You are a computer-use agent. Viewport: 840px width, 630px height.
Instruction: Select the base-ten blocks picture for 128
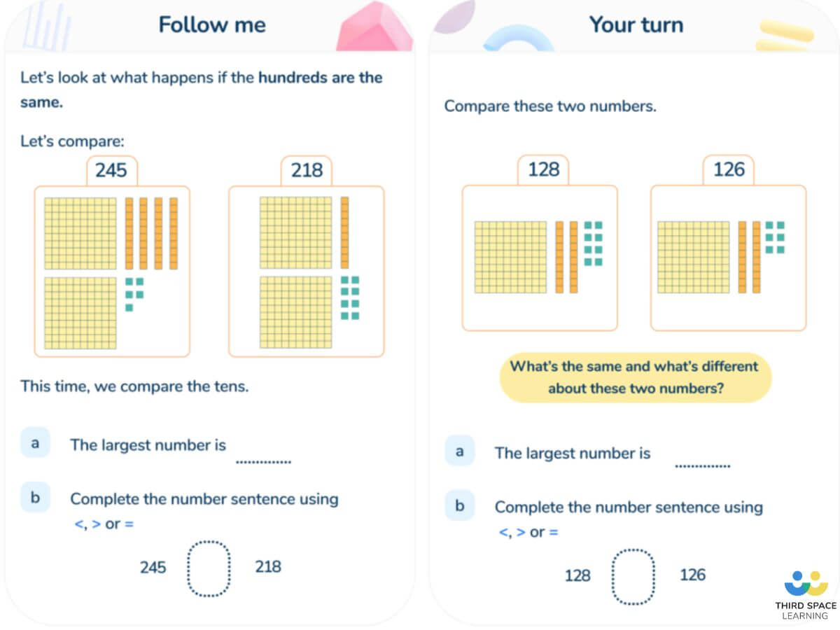pyautogui.click(x=540, y=258)
